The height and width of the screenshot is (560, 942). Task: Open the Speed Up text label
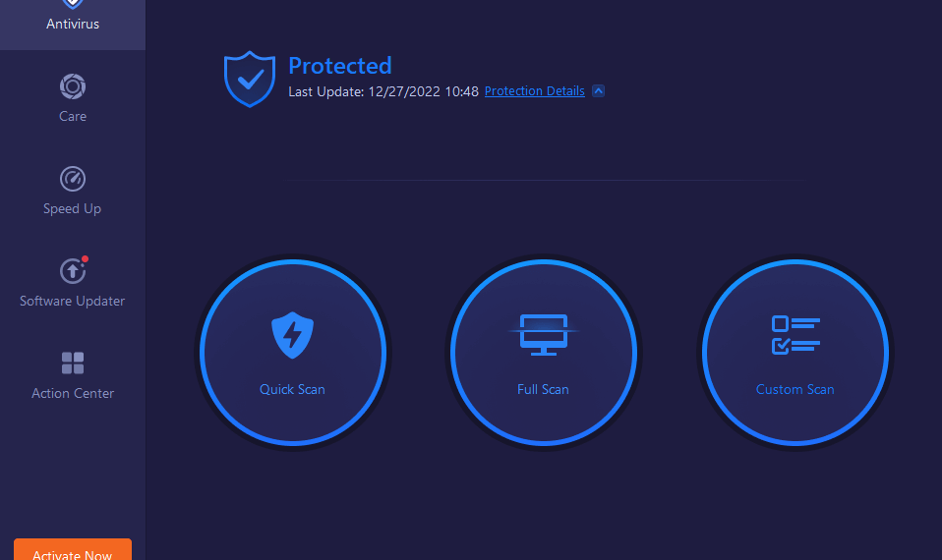tap(73, 208)
